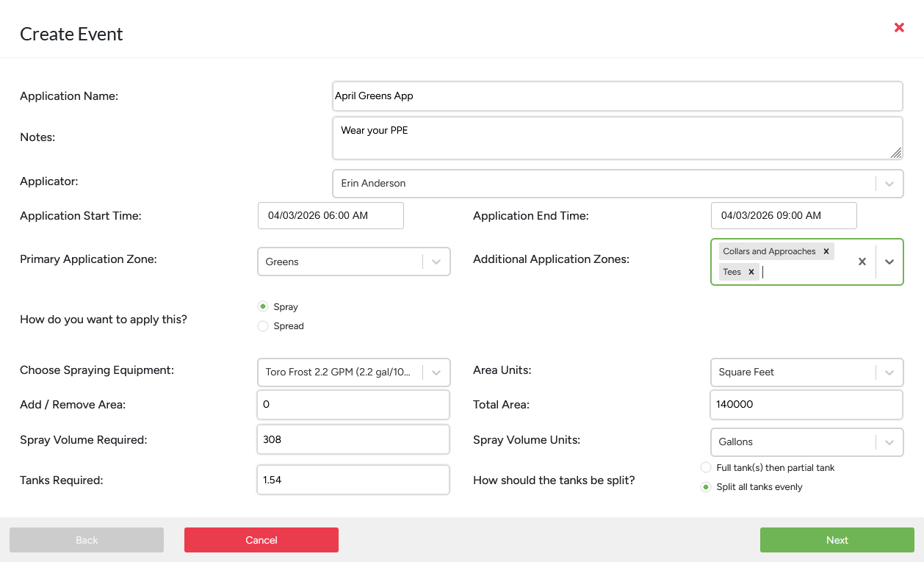Choose Full tank(s) then partial tank
The width and height of the screenshot is (924, 562).
(706, 468)
